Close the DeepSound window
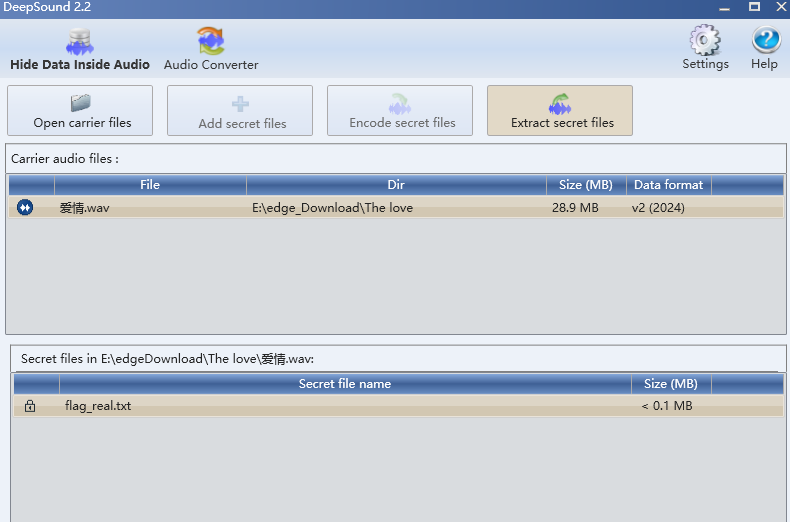The width and height of the screenshot is (790, 522). tap(782, 7)
